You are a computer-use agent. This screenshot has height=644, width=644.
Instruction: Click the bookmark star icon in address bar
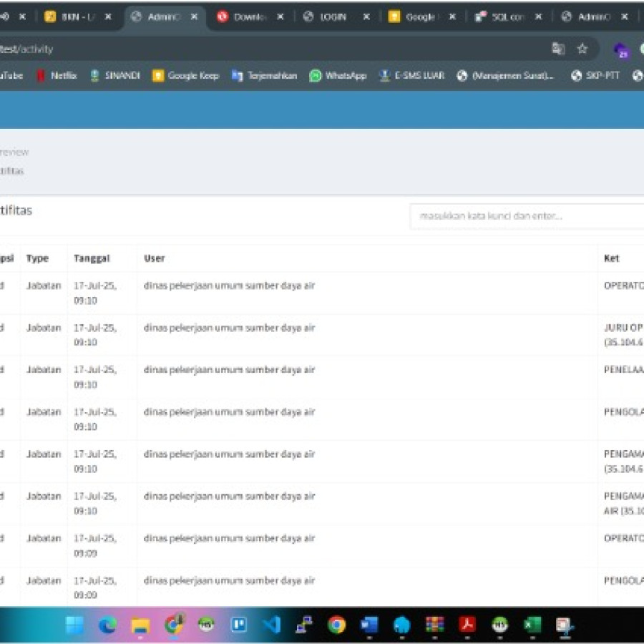coord(582,49)
